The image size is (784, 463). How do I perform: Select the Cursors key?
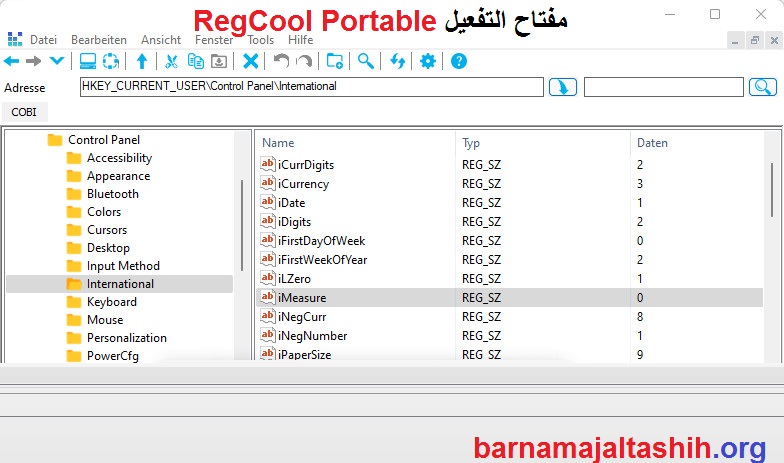click(107, 230)
